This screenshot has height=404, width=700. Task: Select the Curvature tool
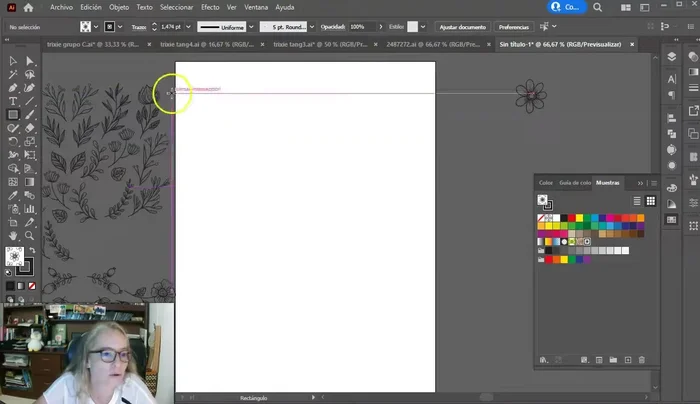coord(29,88)
